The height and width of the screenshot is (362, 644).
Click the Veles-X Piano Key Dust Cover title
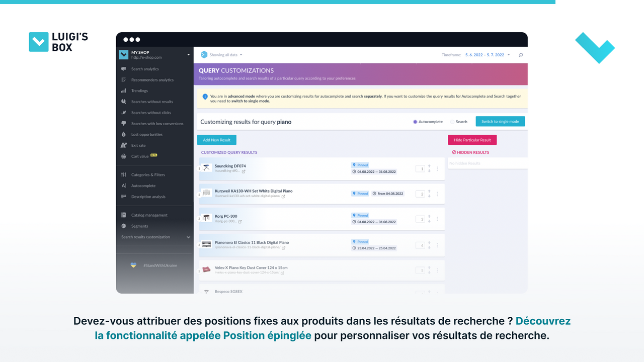[251, 267]
